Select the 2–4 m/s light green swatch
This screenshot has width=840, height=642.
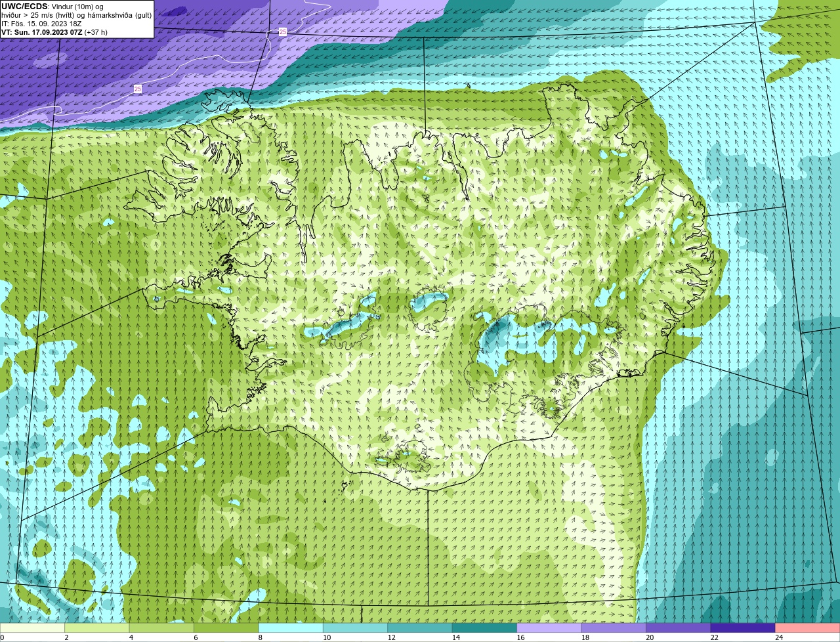tap(97, 628)
